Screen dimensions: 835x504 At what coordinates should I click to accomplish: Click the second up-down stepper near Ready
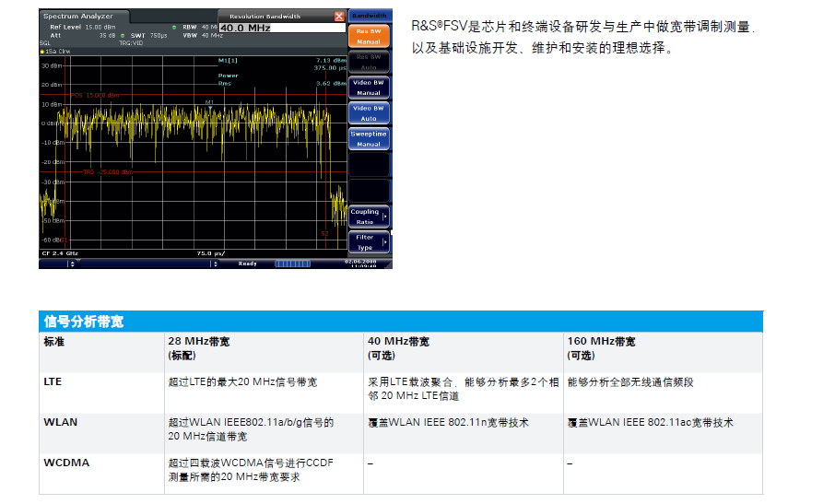pos(215,264)
